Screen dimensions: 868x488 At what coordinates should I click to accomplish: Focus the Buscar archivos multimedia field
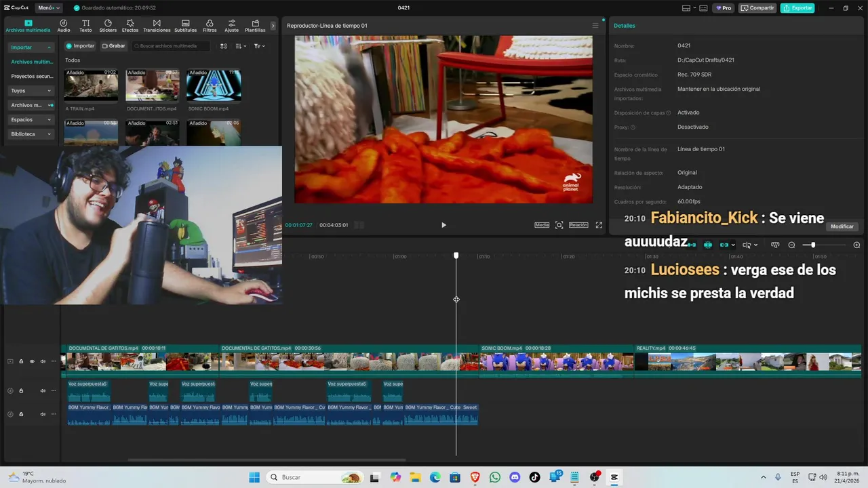pos(170,46)
